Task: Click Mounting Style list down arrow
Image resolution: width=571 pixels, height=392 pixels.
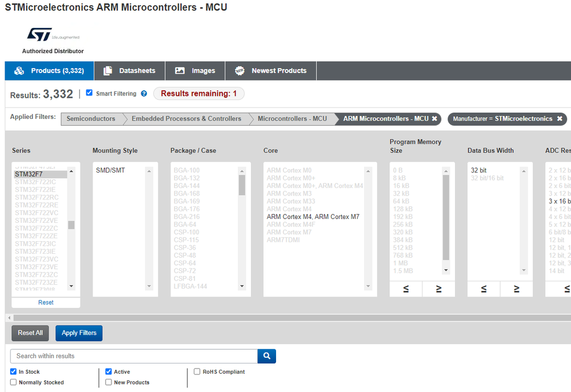Action: [x=149, y=286]
